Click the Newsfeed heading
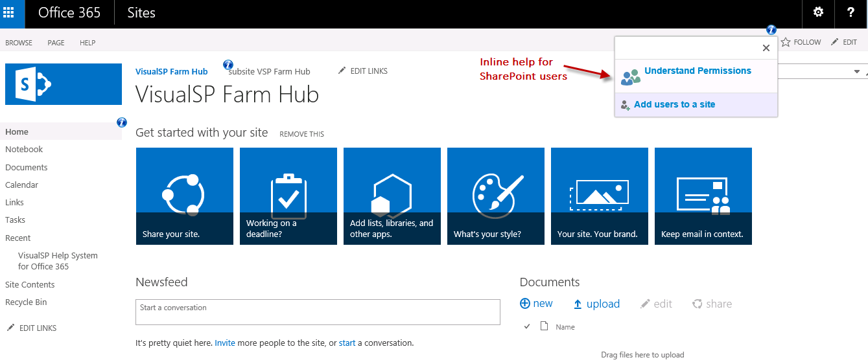Image resolution: width=868 pixels, height=362 pixels. [x=161, y=282]
